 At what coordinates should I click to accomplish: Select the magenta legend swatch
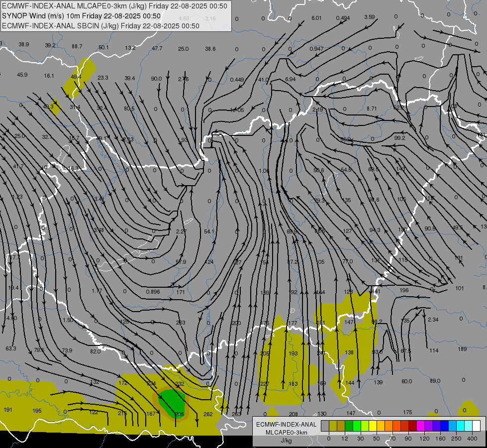[420, 426]
